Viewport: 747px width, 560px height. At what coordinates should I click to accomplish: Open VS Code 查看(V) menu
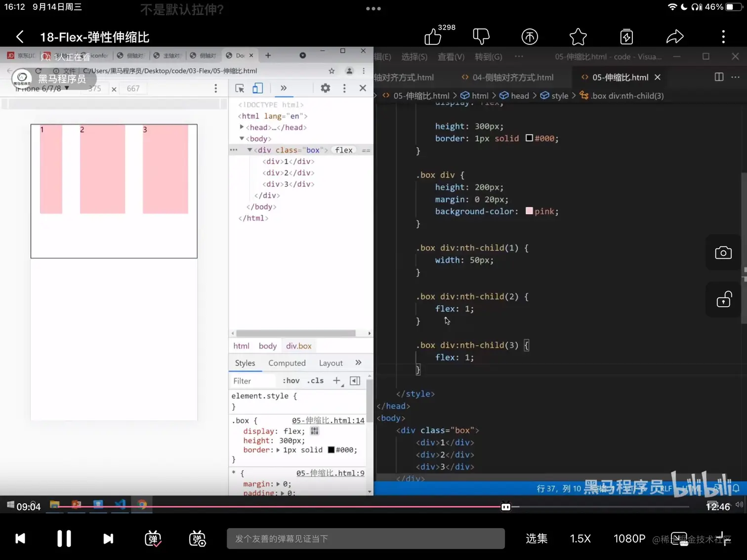click(x=451, y=57)
